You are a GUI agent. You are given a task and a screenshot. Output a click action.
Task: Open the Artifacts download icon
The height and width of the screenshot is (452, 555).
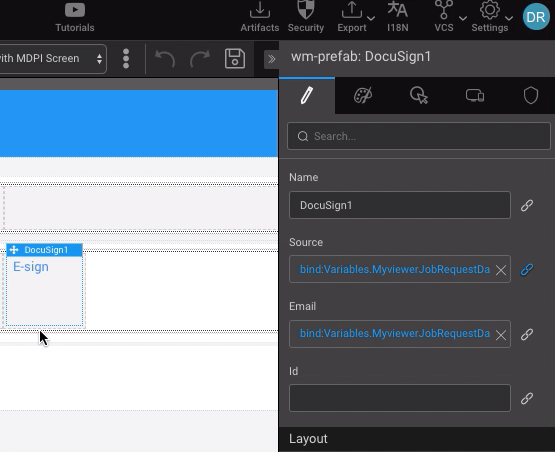(260, 10)
